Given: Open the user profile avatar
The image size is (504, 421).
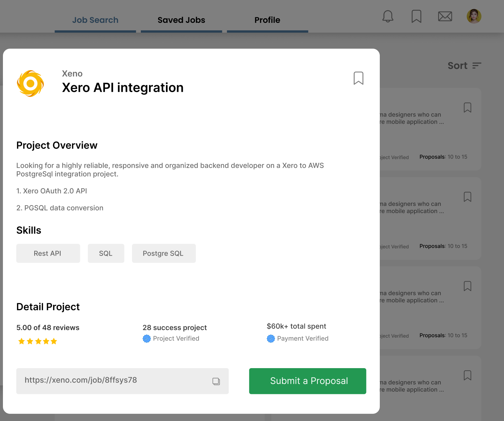Looking at the screenshot, I should (474, 16).
